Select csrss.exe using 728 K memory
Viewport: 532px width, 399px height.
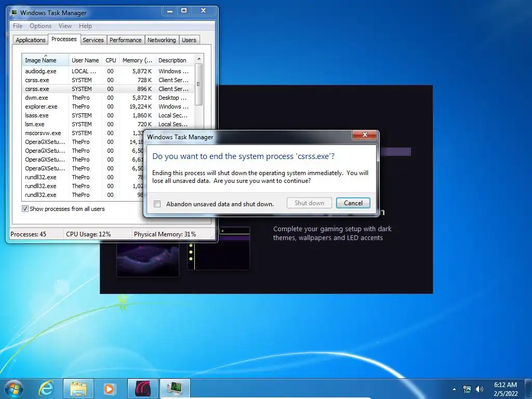(108, 80)
